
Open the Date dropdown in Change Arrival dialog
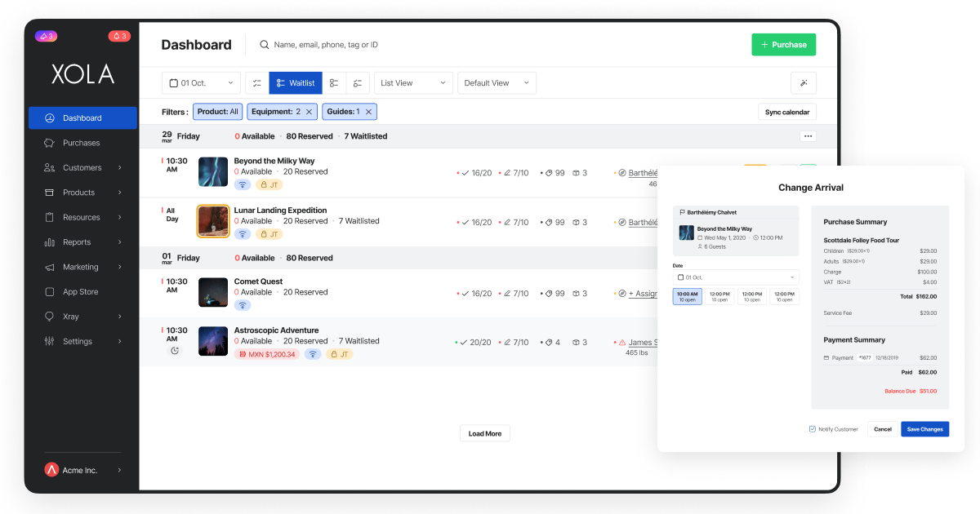736,277
